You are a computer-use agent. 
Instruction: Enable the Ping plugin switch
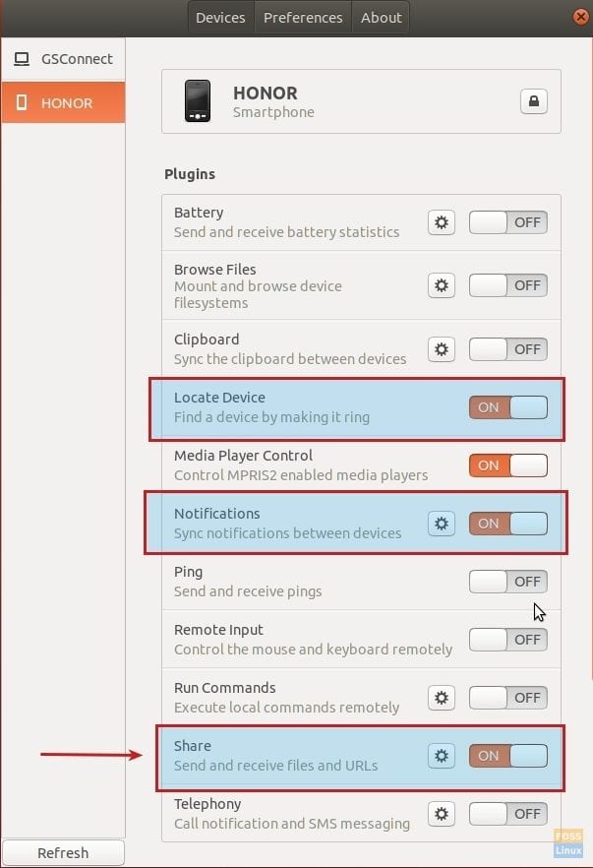point(507,582)
